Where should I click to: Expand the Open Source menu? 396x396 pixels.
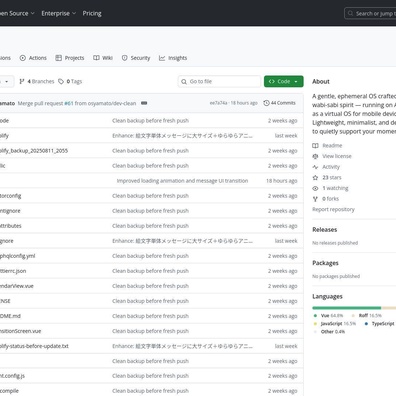(x=17, y=13)
